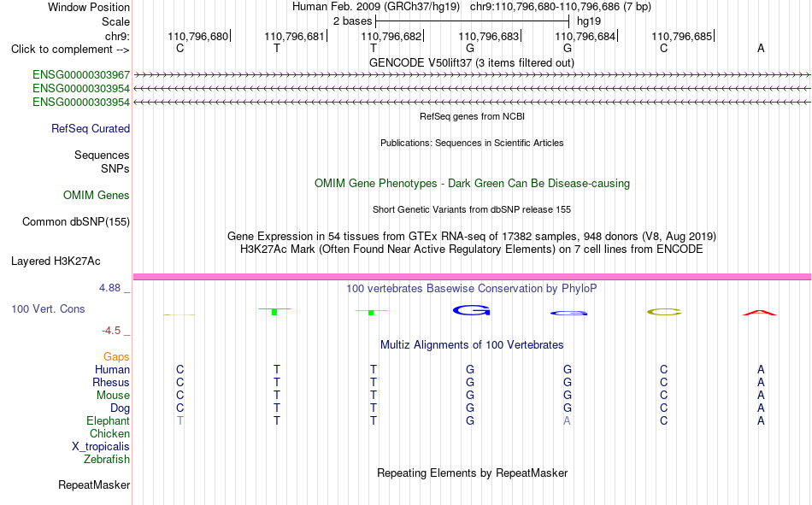812x505 pixels.
Task: Open the OMIM Genes track label
Action: (x=96, y=196)
